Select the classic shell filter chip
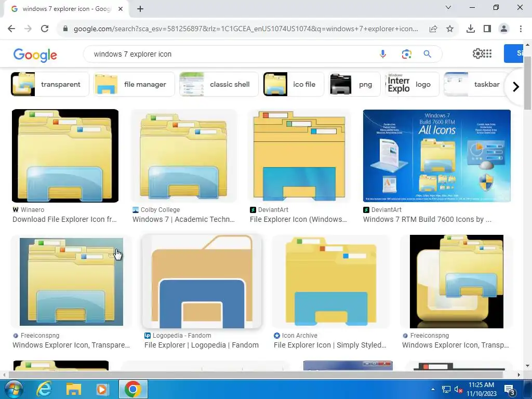The height and width of the screenshot is (399, 532). [x=219, y=84]
